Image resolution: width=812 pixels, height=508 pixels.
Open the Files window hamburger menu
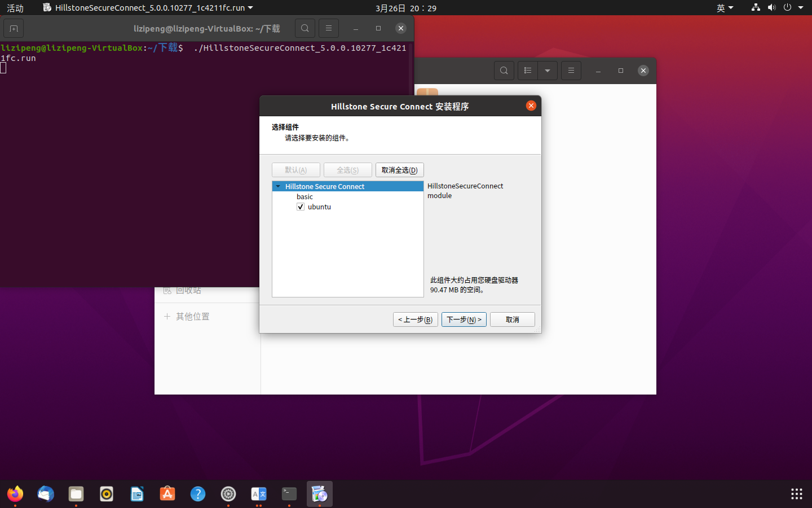[x=571, y=71]
